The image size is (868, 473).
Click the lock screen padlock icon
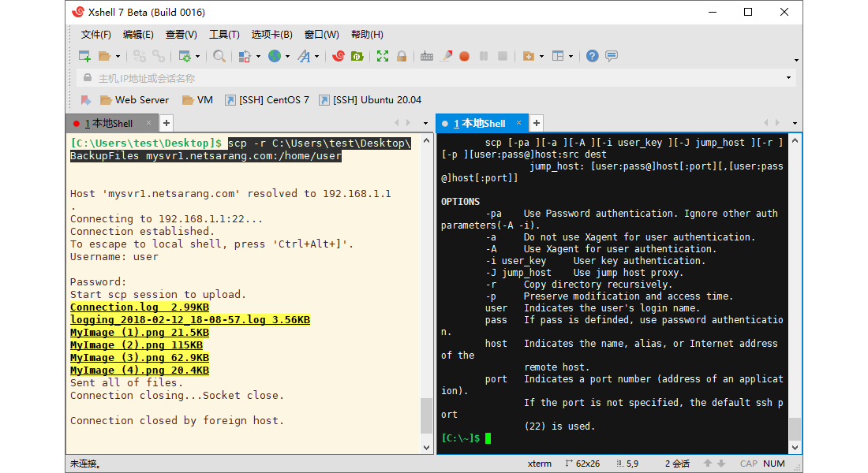[402, 56]
